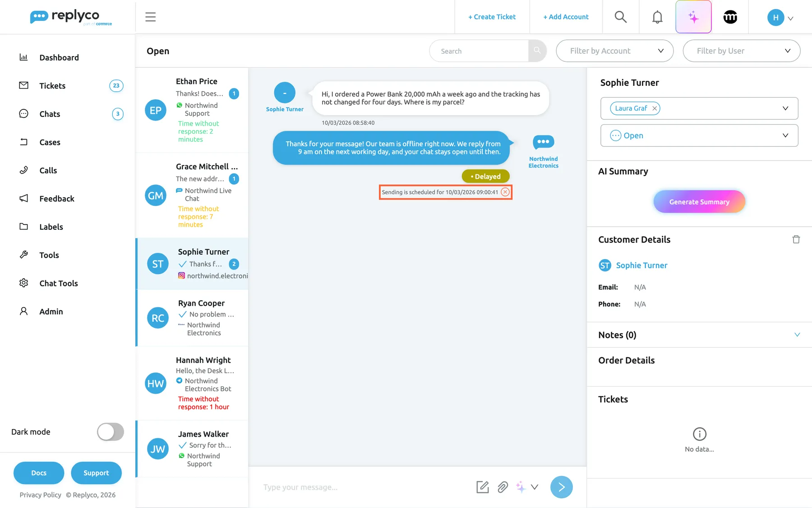Click the note/edit icon in message bar
Screen dimensions: 812x508
[483, 487]
